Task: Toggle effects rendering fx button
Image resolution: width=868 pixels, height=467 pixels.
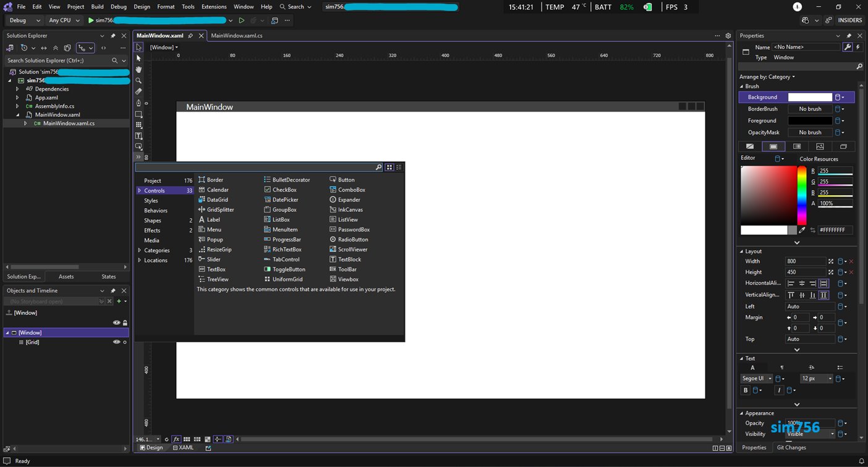Action: 176,439
